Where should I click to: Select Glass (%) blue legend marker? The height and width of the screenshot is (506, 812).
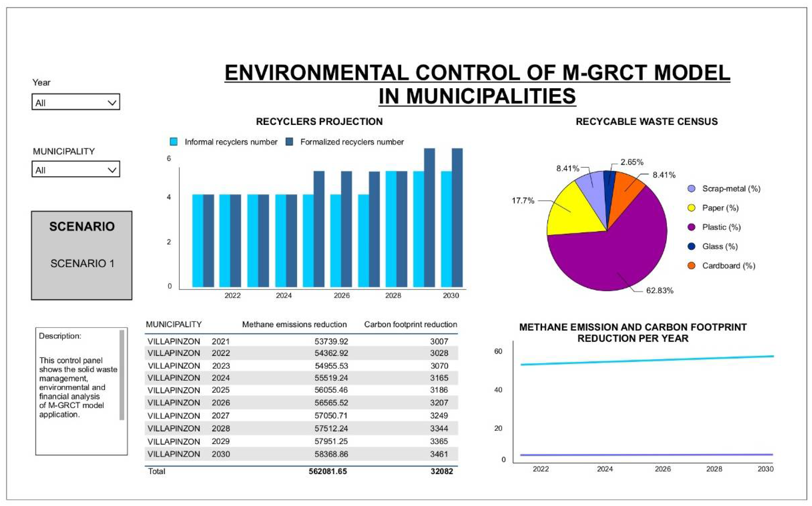691,247
